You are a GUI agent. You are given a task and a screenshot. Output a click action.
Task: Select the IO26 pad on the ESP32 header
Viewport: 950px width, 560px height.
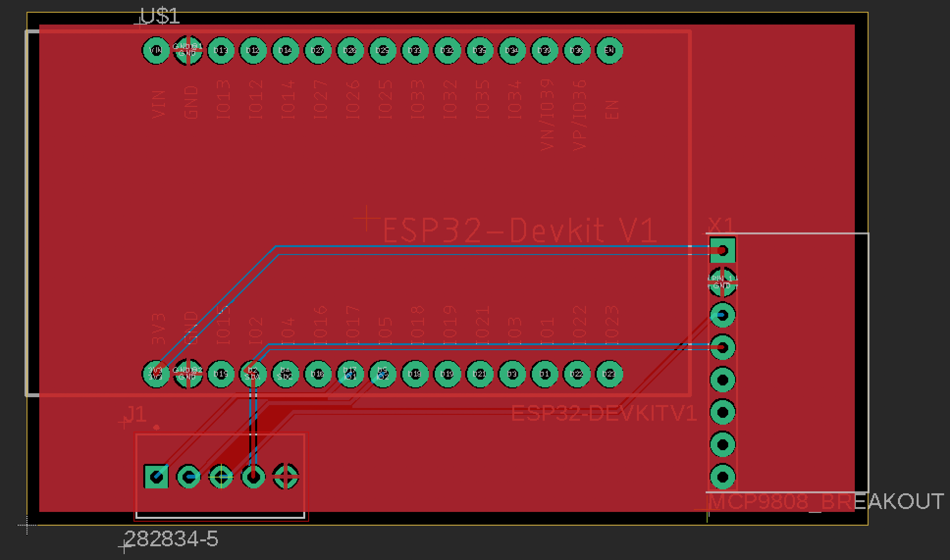coord(350,50)
